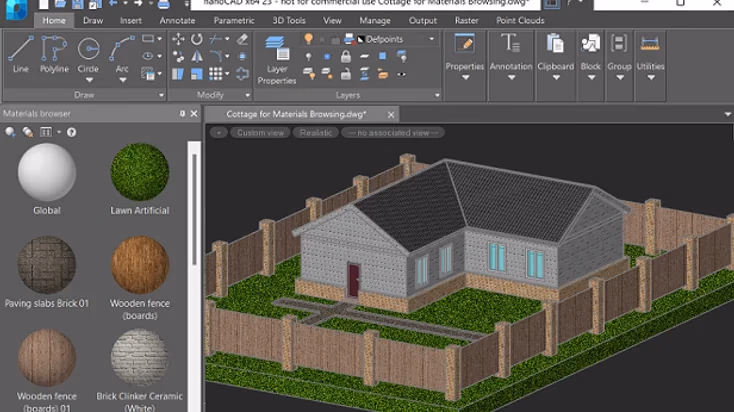
Task: Click the Scale tool icon
Action: [x=197, y=74]
